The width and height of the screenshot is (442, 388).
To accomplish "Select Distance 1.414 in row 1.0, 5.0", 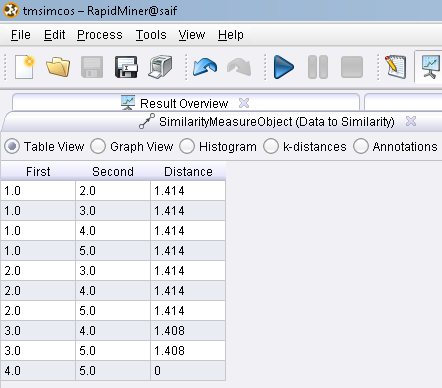I will pyautogui.click(x=188, y=250).
